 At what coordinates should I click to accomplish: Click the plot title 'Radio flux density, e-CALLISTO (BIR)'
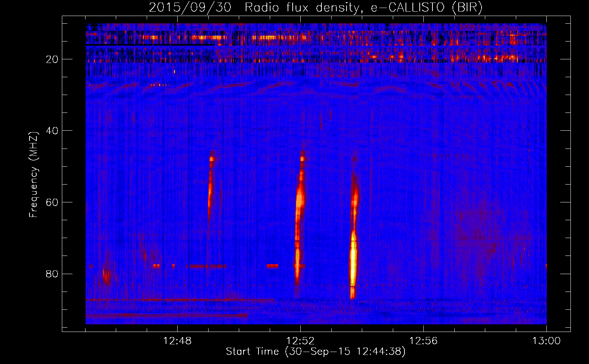click(364, 8)
